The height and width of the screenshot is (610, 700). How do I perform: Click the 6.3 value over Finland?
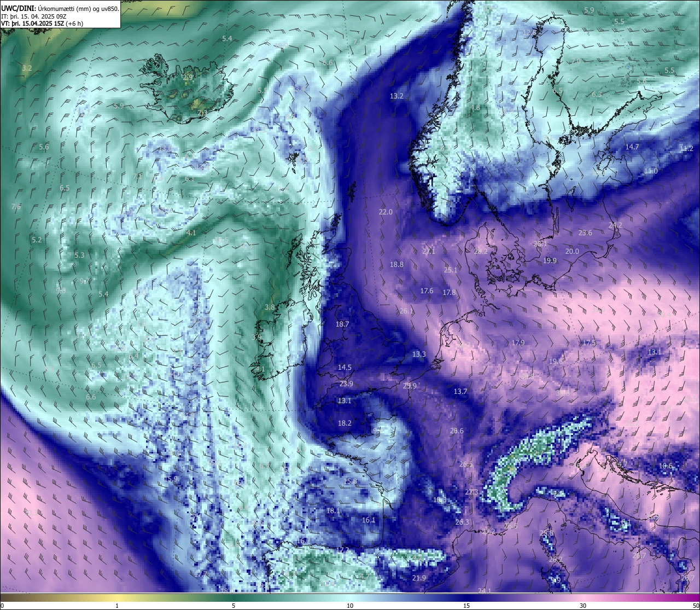597,94
